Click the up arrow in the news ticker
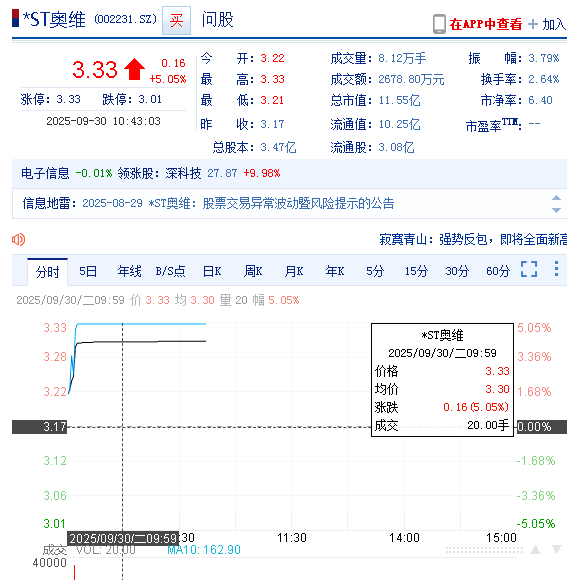567x580 pixels. [556, 198]
